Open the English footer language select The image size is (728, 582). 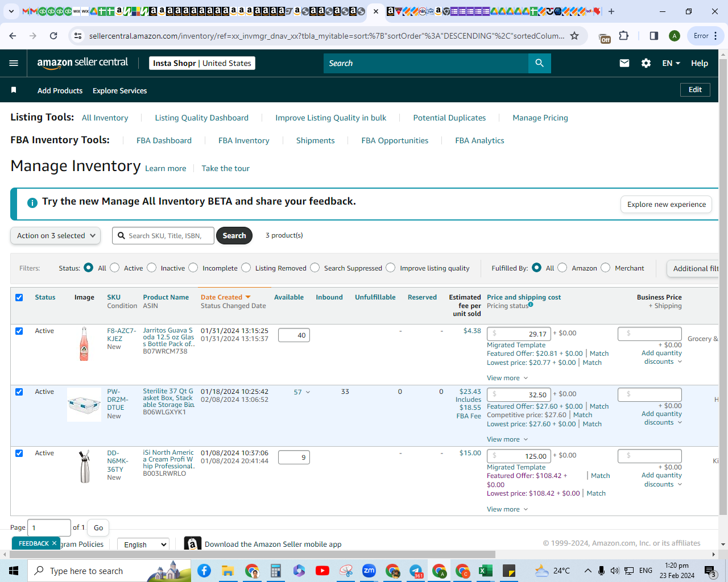pyautogui.click(x=143, y=544)
